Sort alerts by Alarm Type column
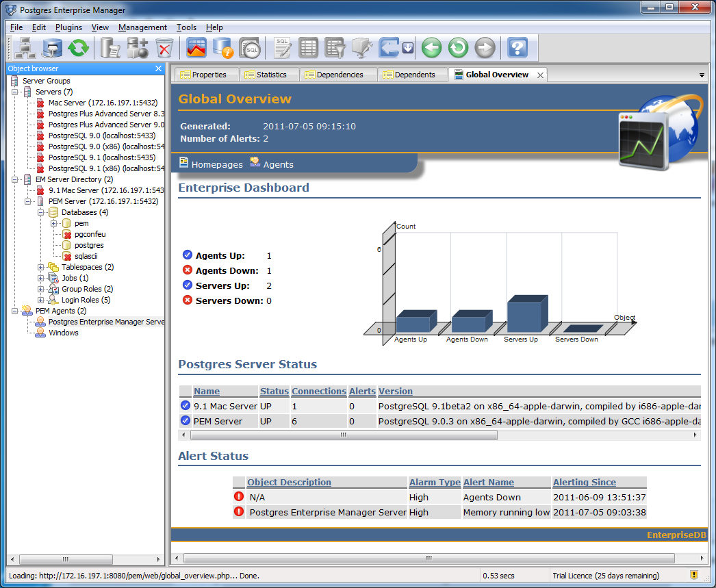 point(435,482)
